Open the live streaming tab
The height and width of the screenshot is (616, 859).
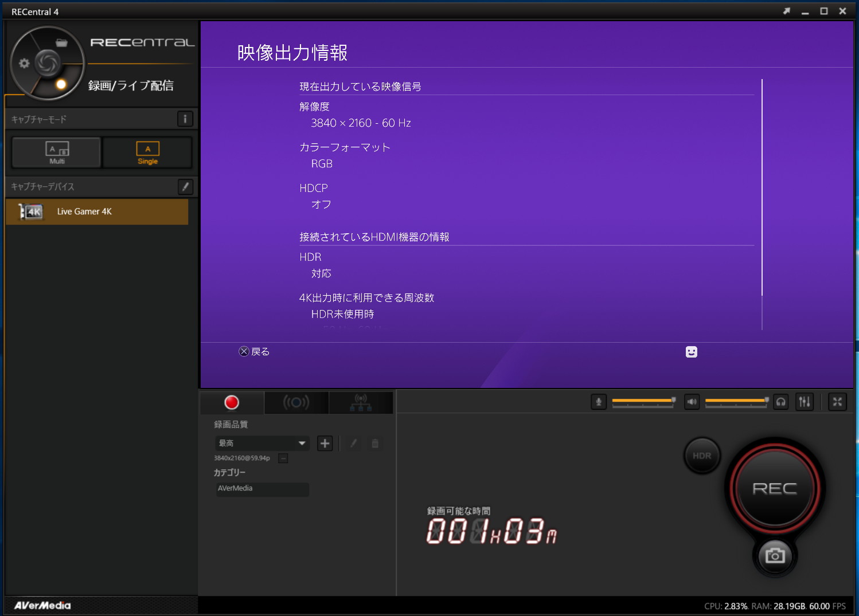coord(296,402)
